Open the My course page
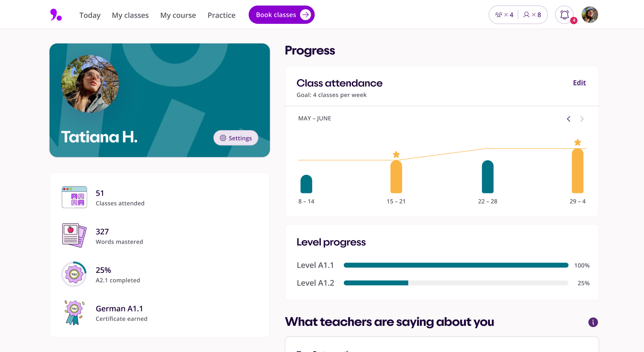This screenshot has width=644, height=352. [x=178, y=15]
